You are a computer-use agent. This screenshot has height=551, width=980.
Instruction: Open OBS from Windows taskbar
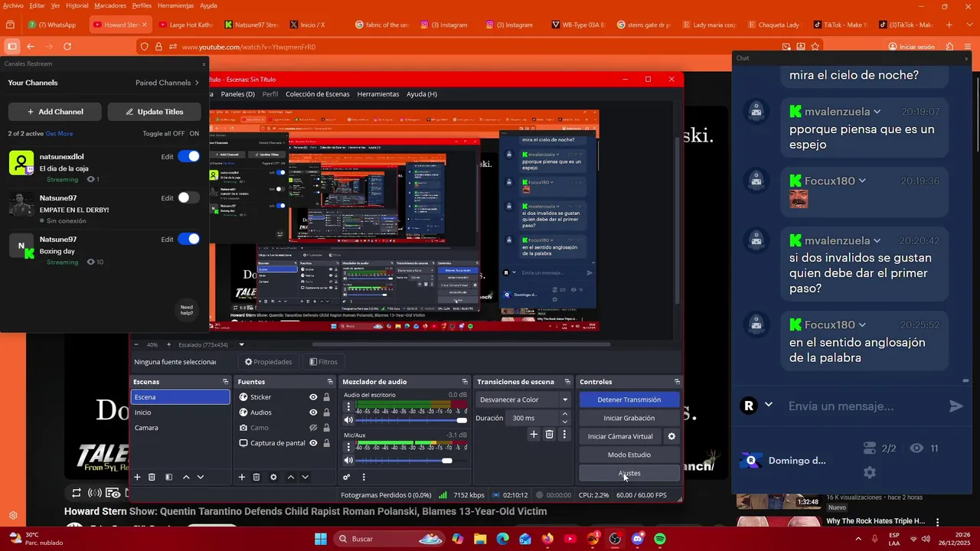click(x=615, y=539)
